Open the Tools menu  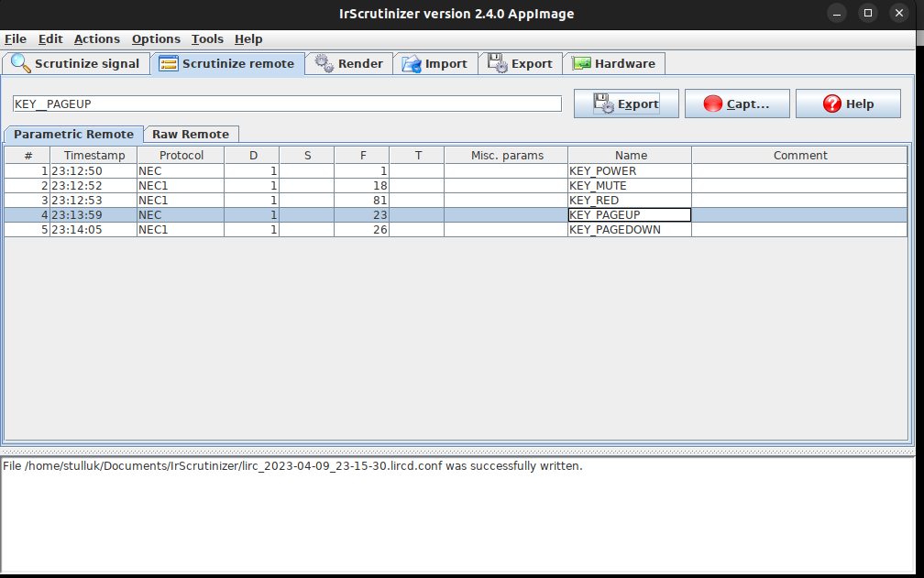click(x=207, y=38)
